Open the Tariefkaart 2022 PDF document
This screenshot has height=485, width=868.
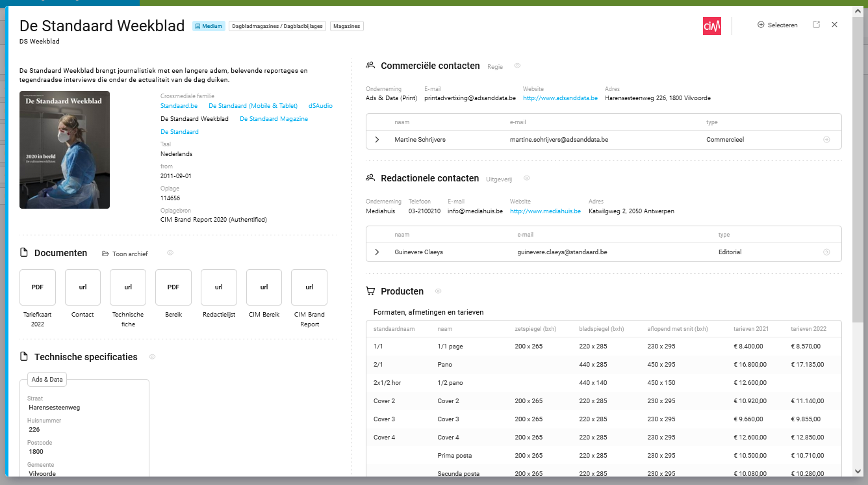(38, 287)
